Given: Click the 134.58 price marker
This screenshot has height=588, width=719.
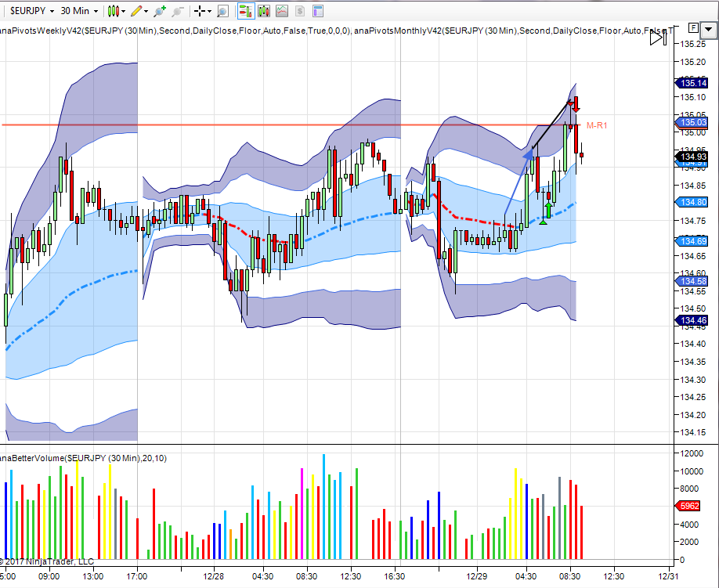Looking at the screenshot, I should (x=692, y=281).
